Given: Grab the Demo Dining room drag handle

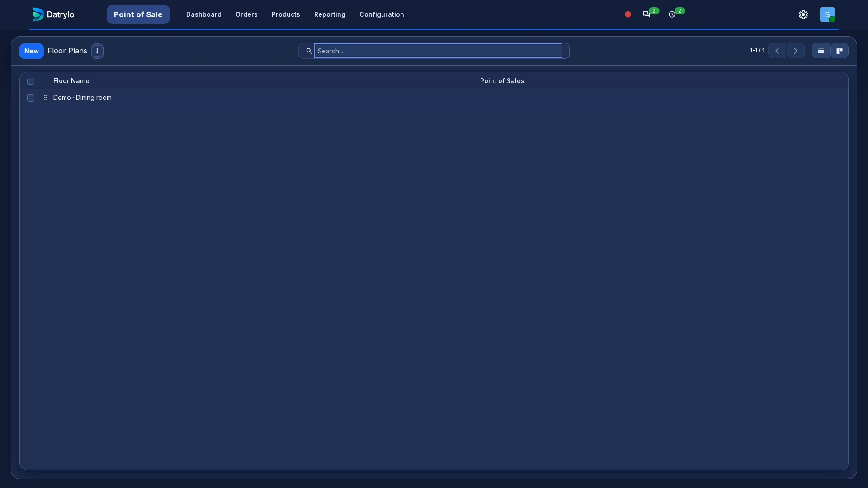Looking at the screenshot, I should pyautogui.click(x=46, y=98).
